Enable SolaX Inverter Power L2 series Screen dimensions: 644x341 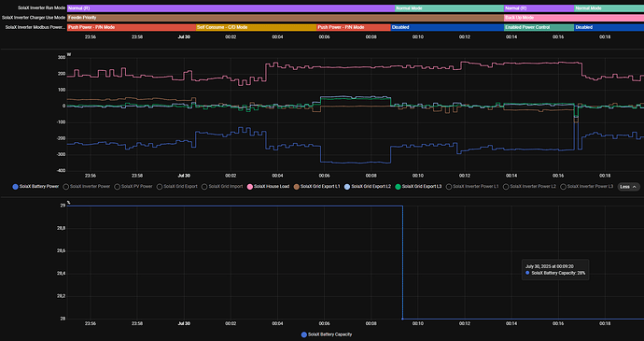point(529,186)
